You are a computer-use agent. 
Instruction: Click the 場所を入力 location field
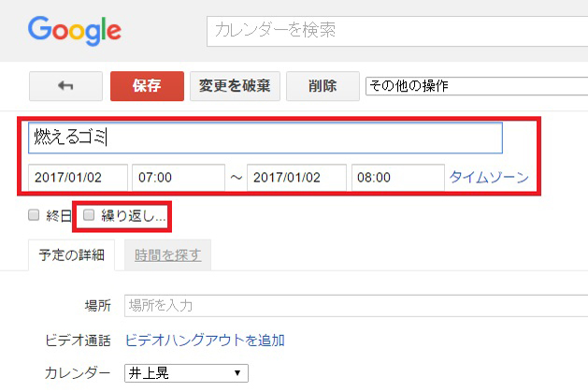coord(356,306)
